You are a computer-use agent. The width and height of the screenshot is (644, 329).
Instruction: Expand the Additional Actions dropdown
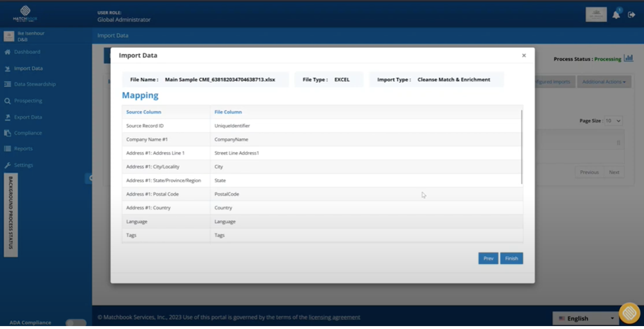click(604, 82)
